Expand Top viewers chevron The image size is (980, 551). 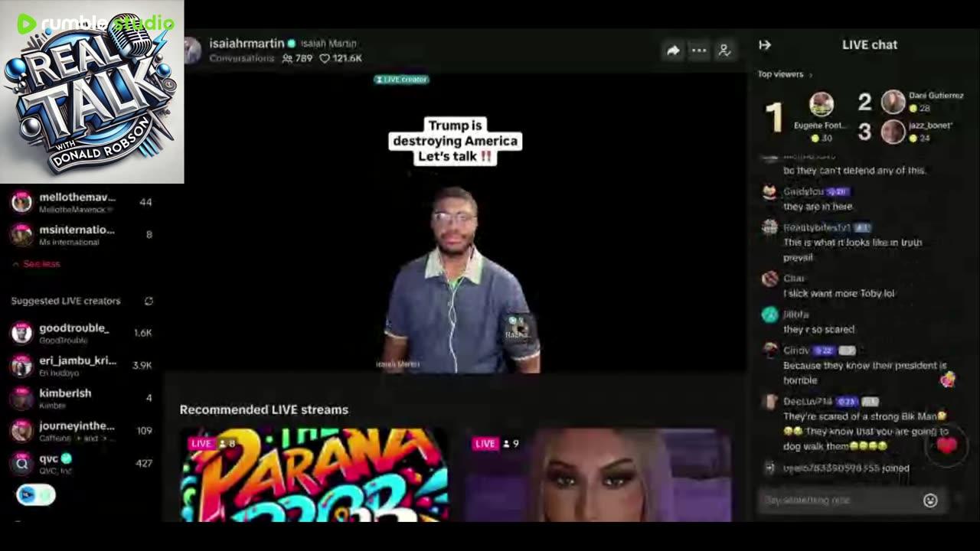[x=810, y=75]
